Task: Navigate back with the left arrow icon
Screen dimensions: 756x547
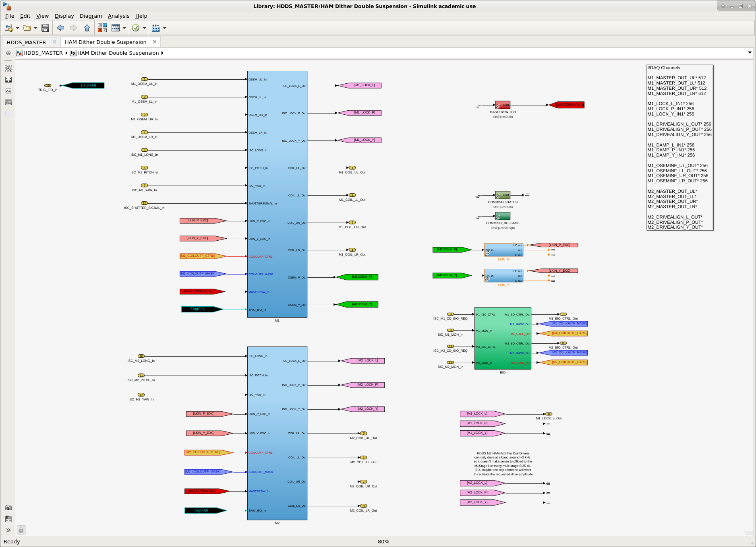Action: tap(61, 28)
